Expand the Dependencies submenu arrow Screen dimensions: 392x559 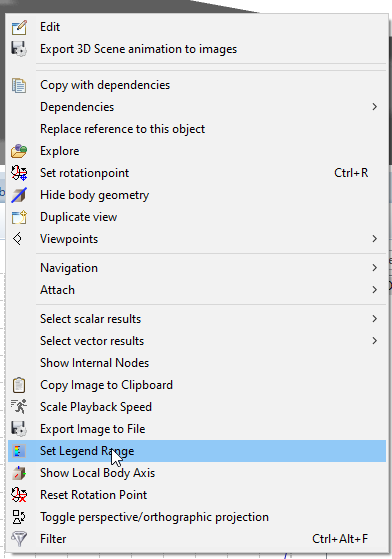coord(375,107)
